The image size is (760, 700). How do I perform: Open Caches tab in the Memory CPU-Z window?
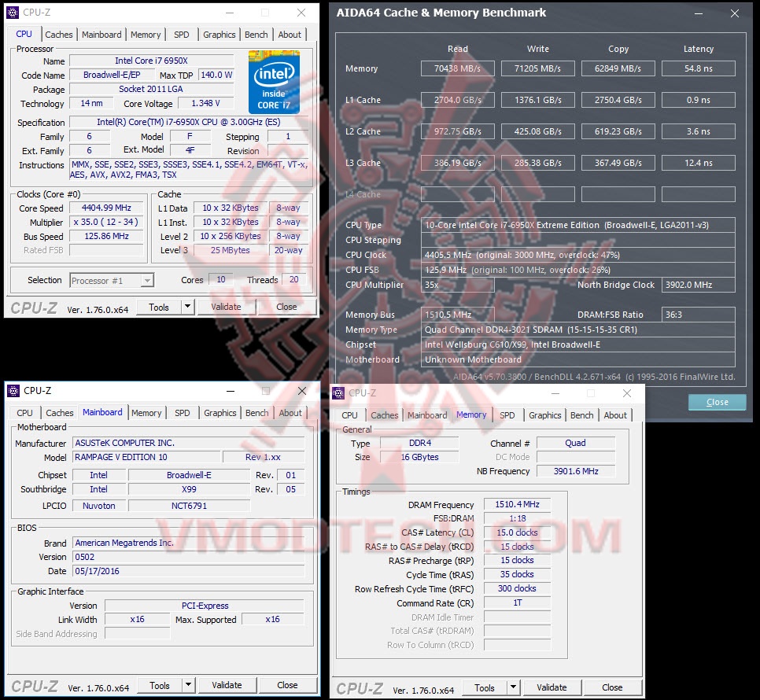click(x=385, y=415)
